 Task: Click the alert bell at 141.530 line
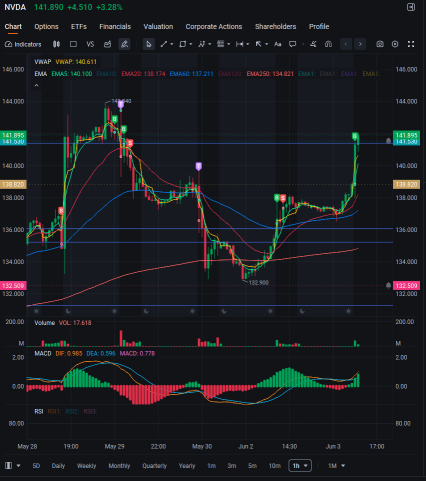click(388, 141)
